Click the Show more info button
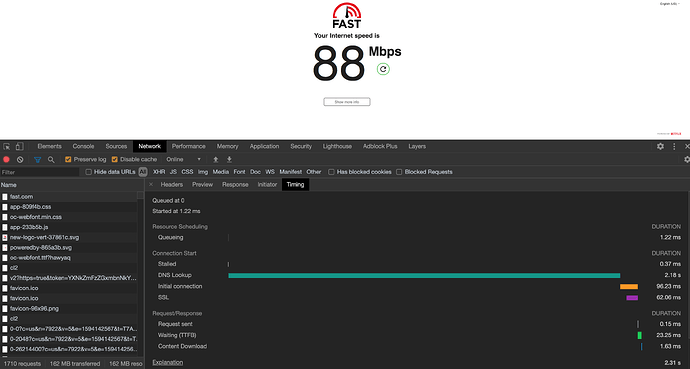 click(x=347, y=102)
